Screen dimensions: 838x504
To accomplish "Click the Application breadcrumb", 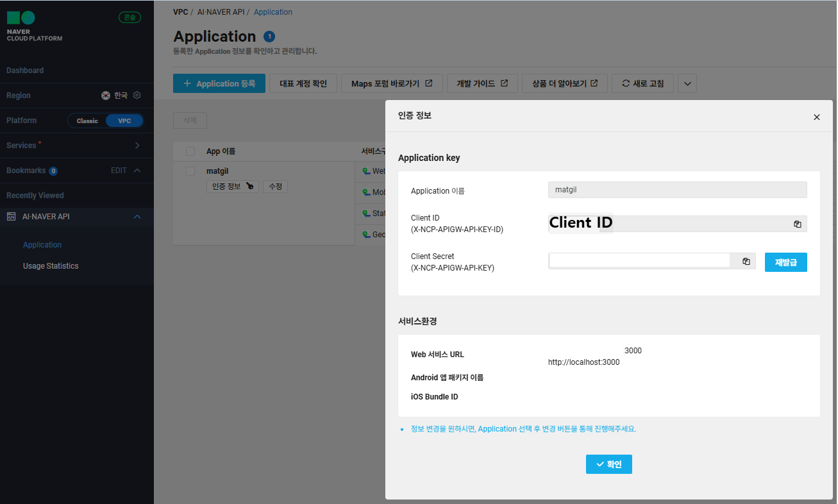I will coord(273,12).
